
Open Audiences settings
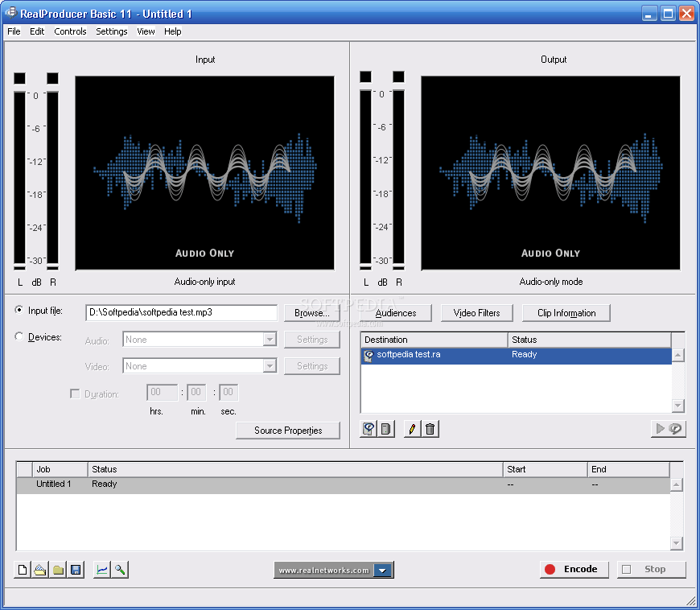click(396, 313)
